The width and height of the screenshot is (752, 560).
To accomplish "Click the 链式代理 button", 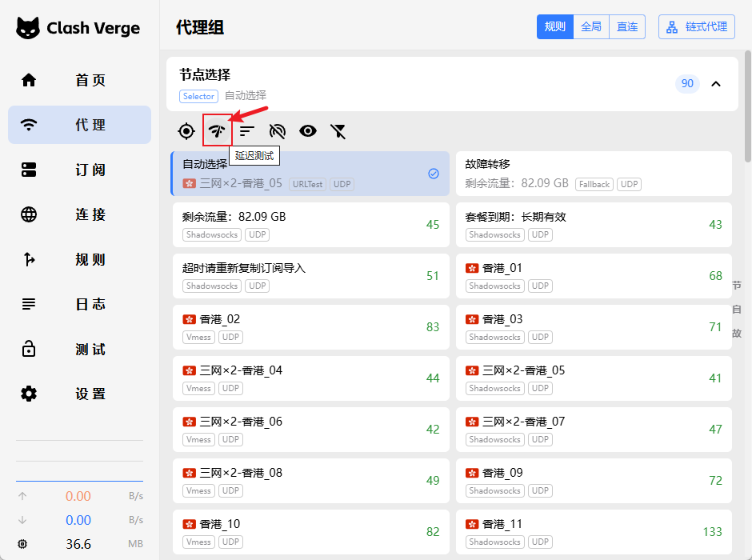I will tap(696, 26).
